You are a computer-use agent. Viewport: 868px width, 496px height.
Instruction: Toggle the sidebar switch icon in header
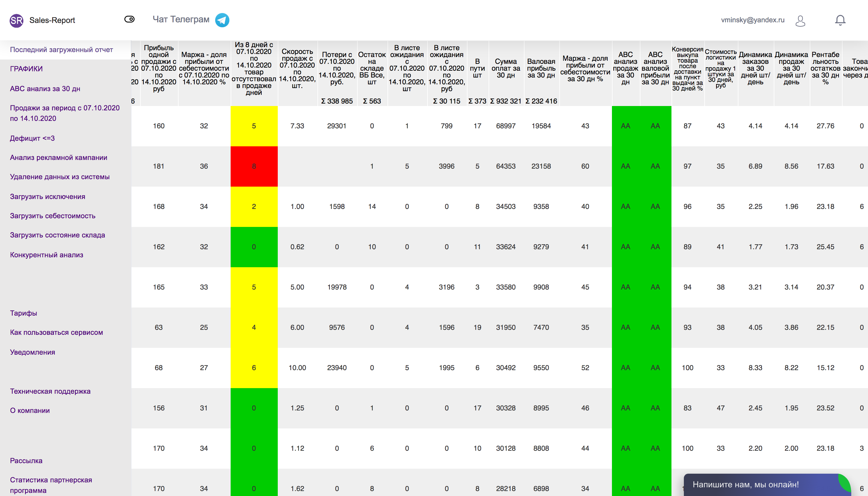130,20
